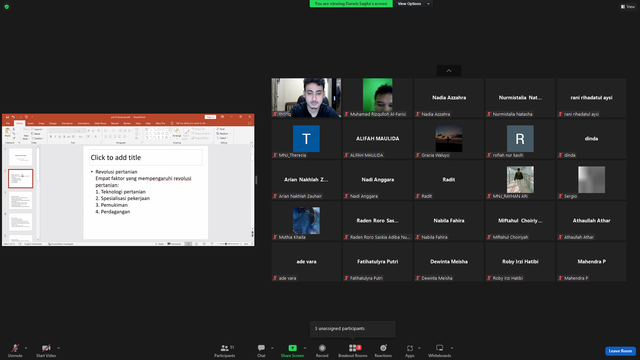The image size is (640, 360).
Task: Expand share options arrow beside Share Screen
Action: point(305,348)
